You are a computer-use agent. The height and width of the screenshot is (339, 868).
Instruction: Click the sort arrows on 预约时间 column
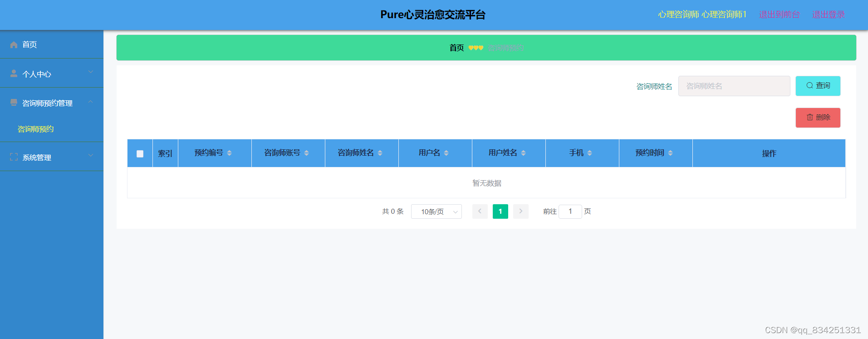(671, 153)
